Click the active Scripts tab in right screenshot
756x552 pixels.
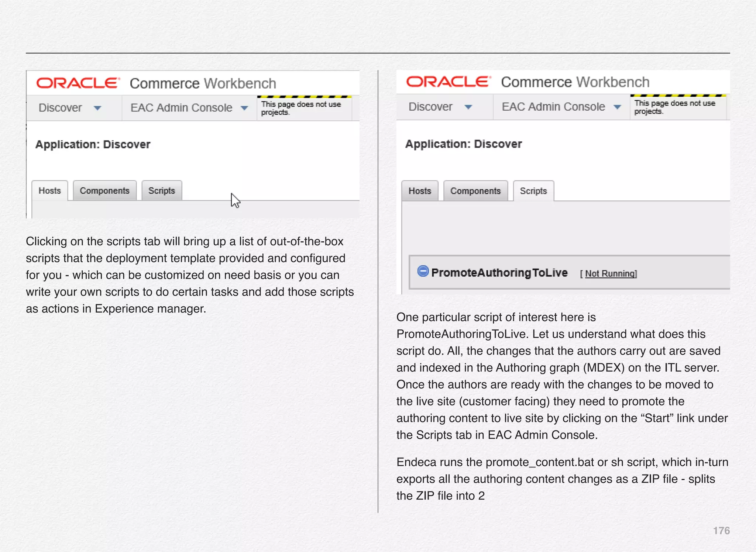click(x=533, y=191)
